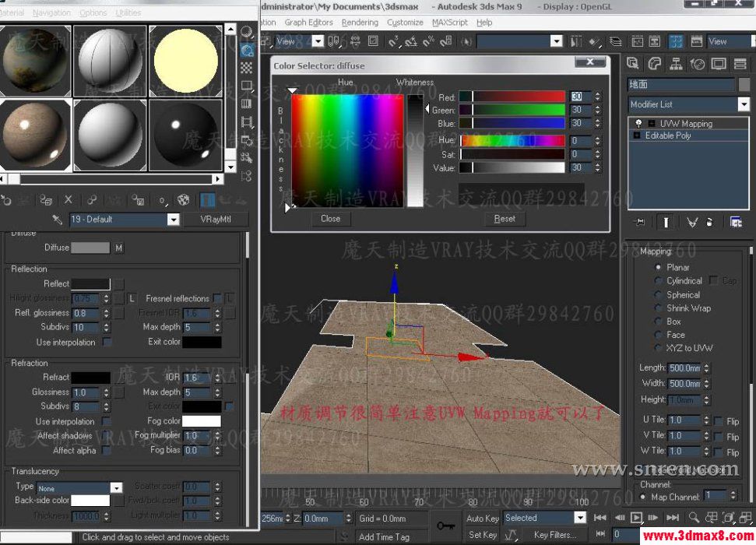756x545 pixels.
Task: Toggle Flip next to U Tile
Action: click(718, 418)
